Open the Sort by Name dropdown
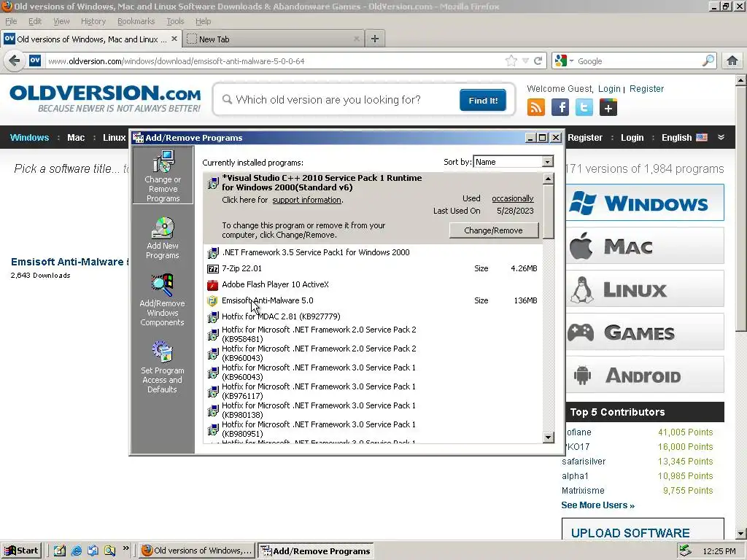This screenshot has height=560, width=747. 547,162
